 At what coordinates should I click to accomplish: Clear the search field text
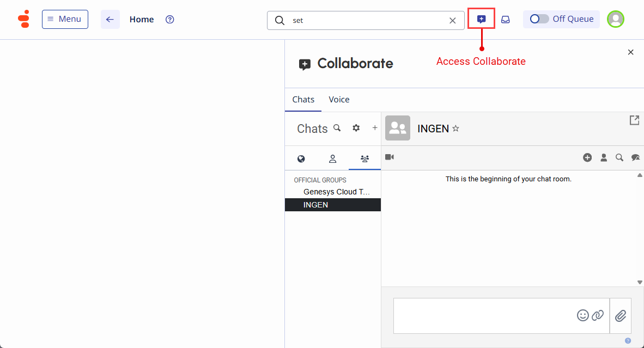(452, 21)
